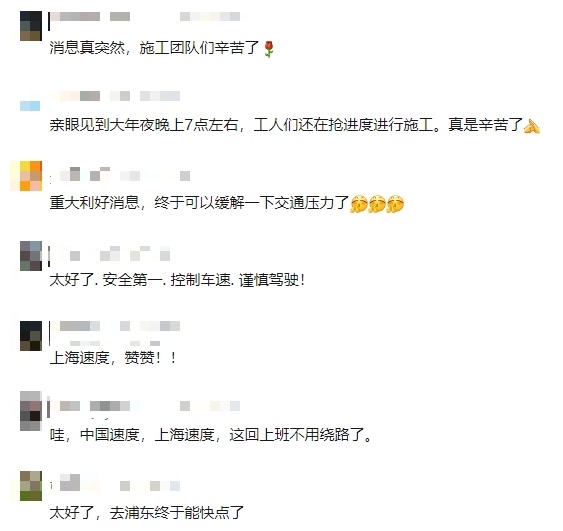
Task: Open green avatar beside 去浦东 comment
Action: click(x=31, y=486)
